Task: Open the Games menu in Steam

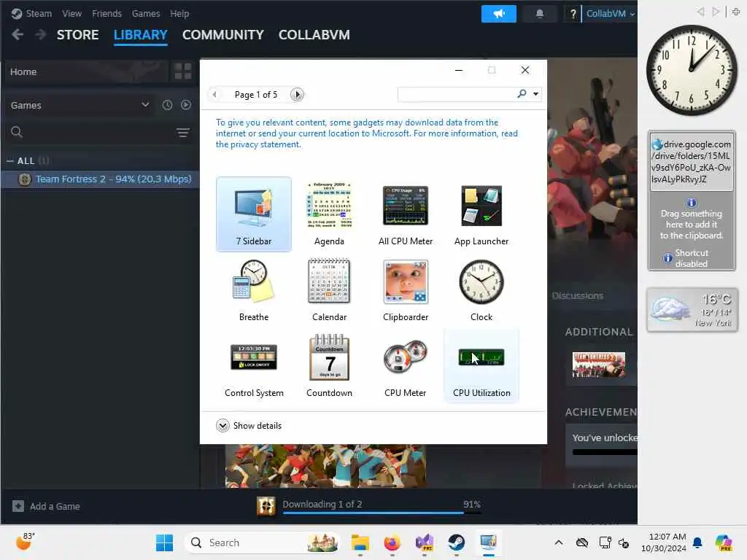Action: tap(146, 13)
